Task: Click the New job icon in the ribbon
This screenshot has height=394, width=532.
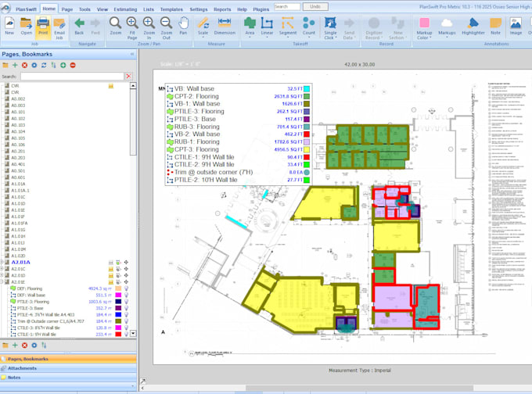Action: [9, 23]
